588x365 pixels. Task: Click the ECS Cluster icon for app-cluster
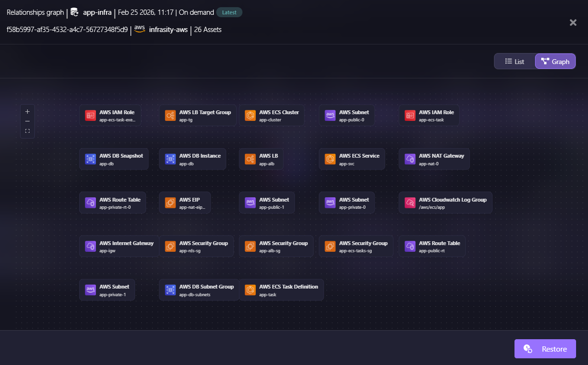[250, 115]
